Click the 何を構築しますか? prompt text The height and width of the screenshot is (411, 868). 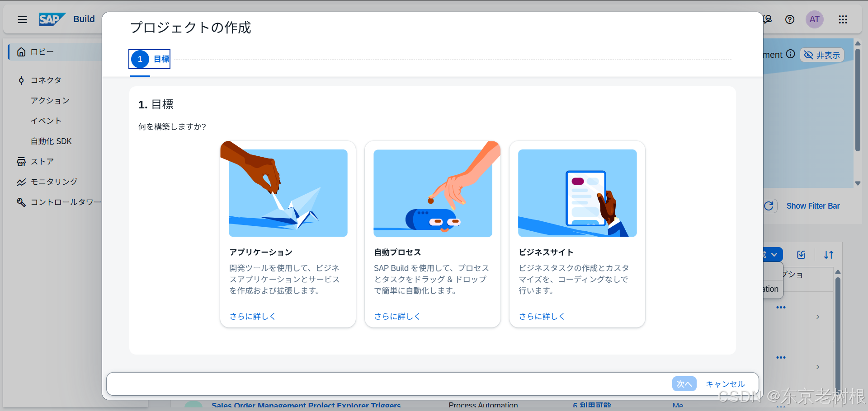click(x=172, y=127)
